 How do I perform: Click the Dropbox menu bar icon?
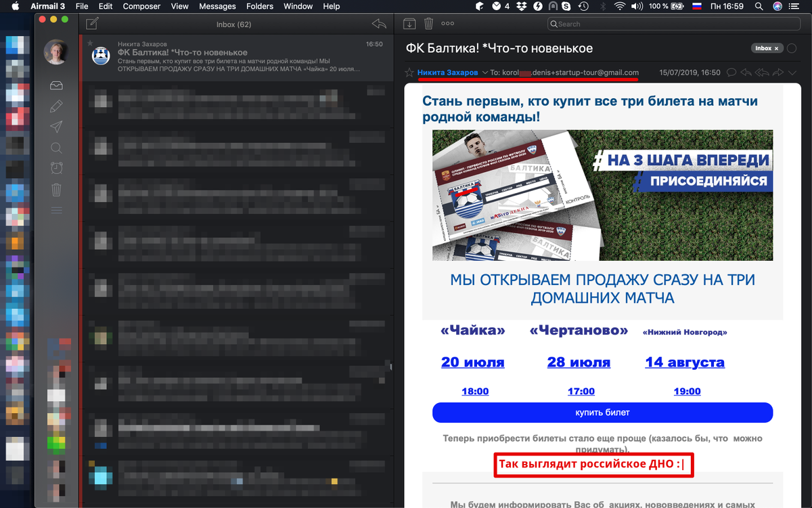[x=522, y=6]
